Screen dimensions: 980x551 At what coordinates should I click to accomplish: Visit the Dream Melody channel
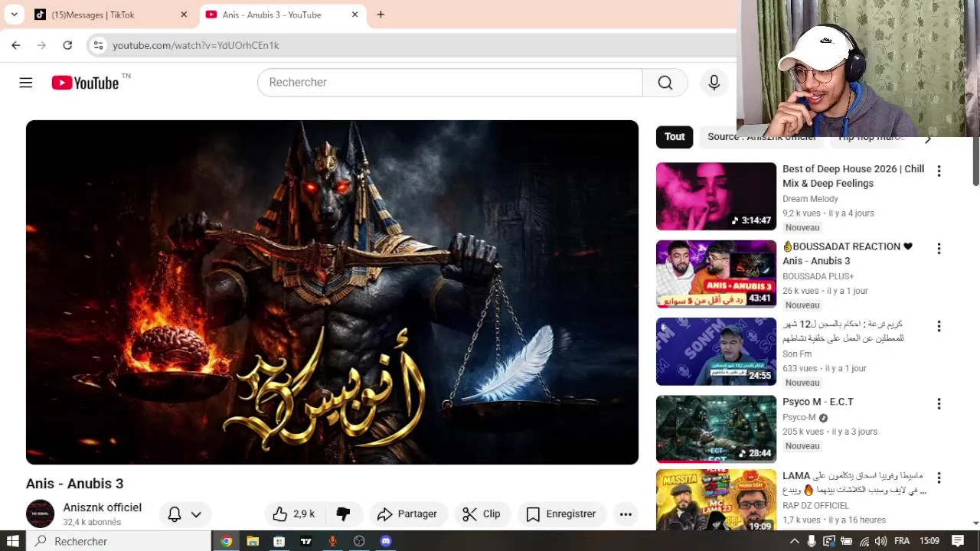810,199
